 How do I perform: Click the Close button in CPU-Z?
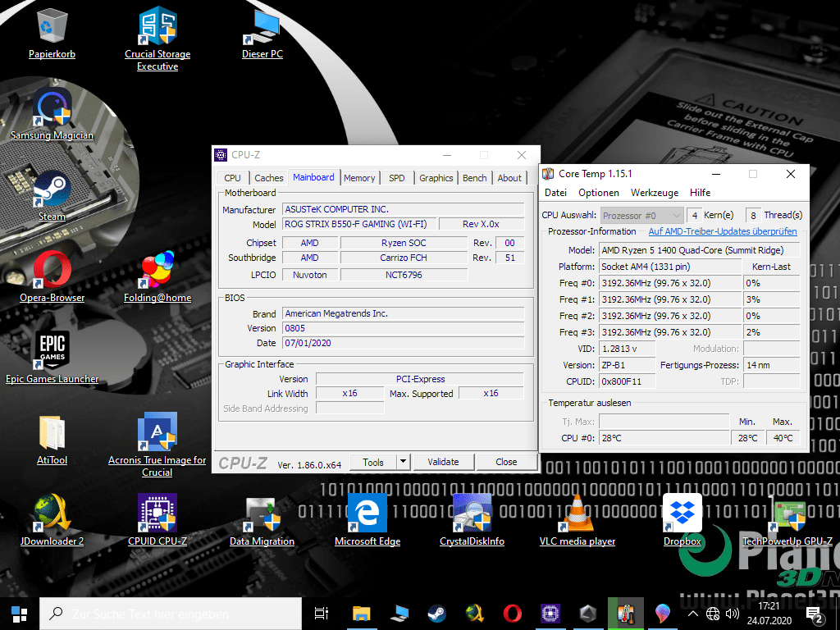pos(506,462)
